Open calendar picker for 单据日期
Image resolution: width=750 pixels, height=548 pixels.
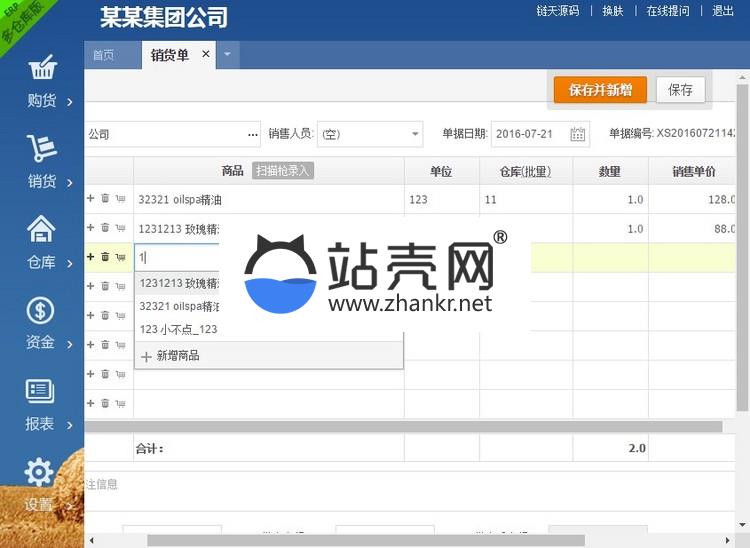(577, 134)
